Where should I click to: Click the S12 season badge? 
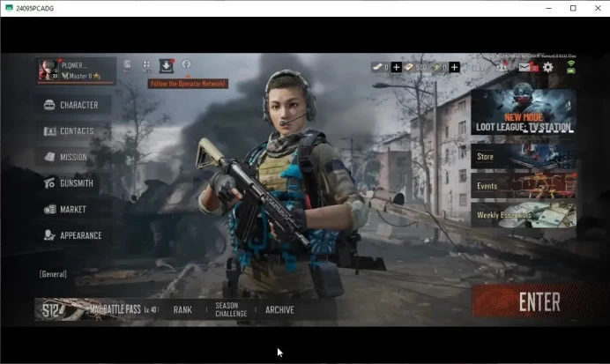pyautogui.click(x=50, y=310)
